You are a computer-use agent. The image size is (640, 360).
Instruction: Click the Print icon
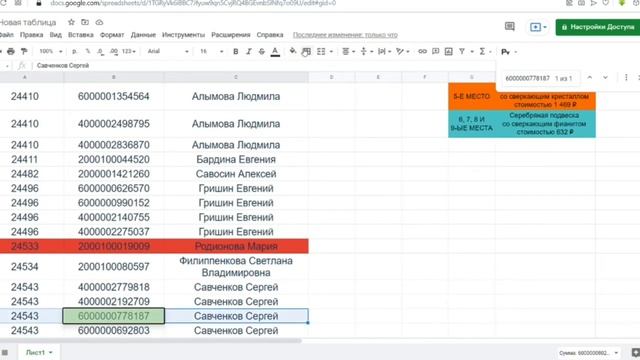coord(11,51)
